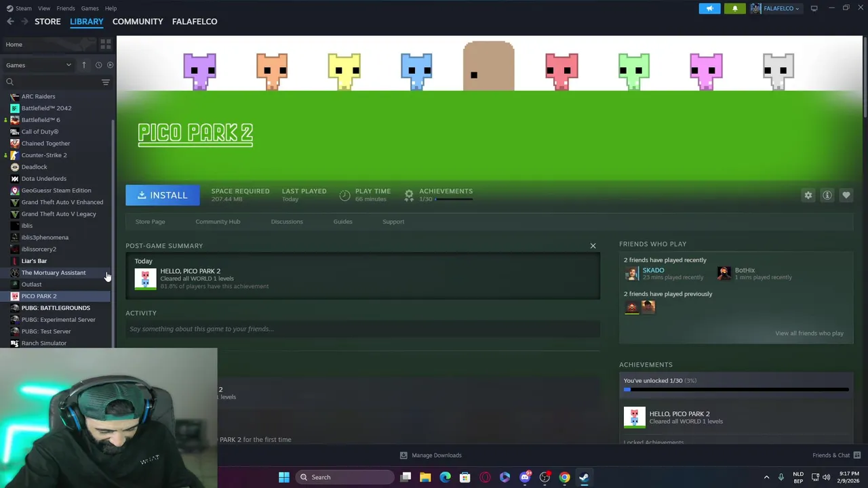Select GeoGuessr Steam Edition in list
The height and width of the screenshot is (488, 868).
coord(57,190)
